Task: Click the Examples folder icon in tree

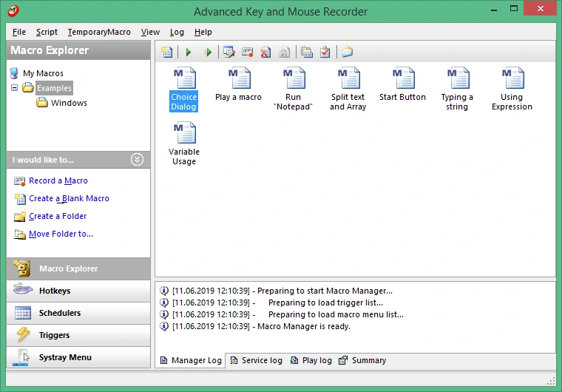Action: 28,87
